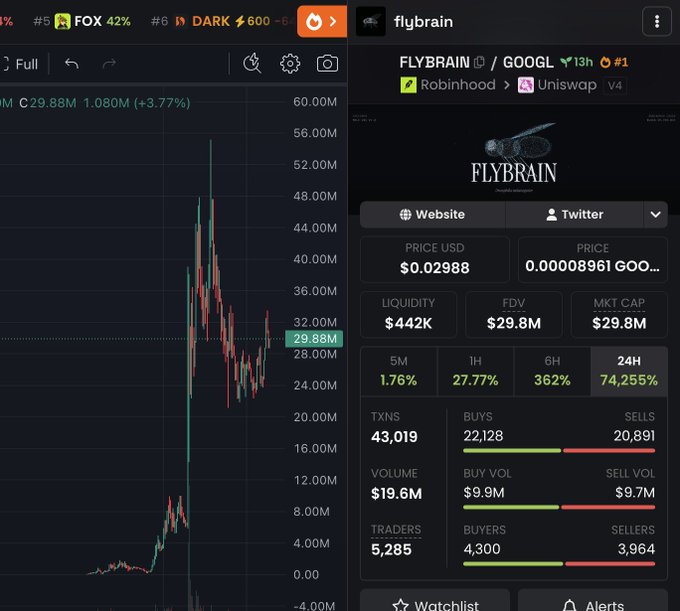The width and height of the screenshot is (680, 611).
Task: Take a chart snapshot with camera icon
Action: pos(327,64)
